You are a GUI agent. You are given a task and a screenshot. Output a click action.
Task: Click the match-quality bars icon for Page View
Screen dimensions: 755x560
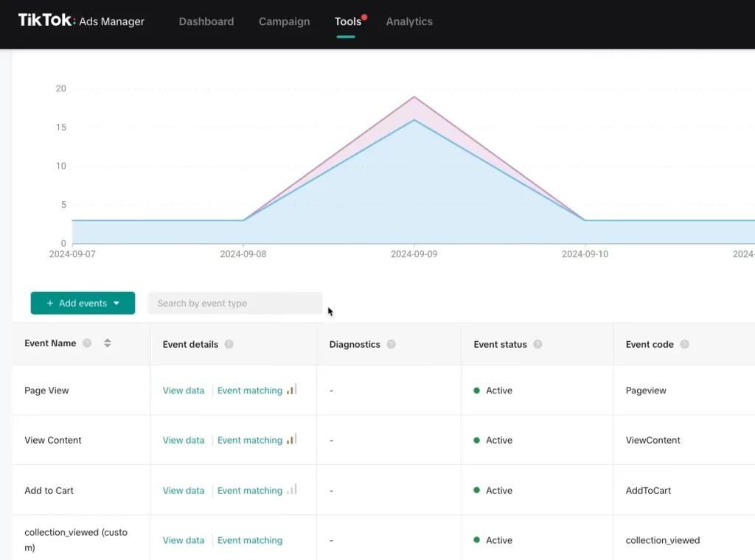[x=292, y=389]
